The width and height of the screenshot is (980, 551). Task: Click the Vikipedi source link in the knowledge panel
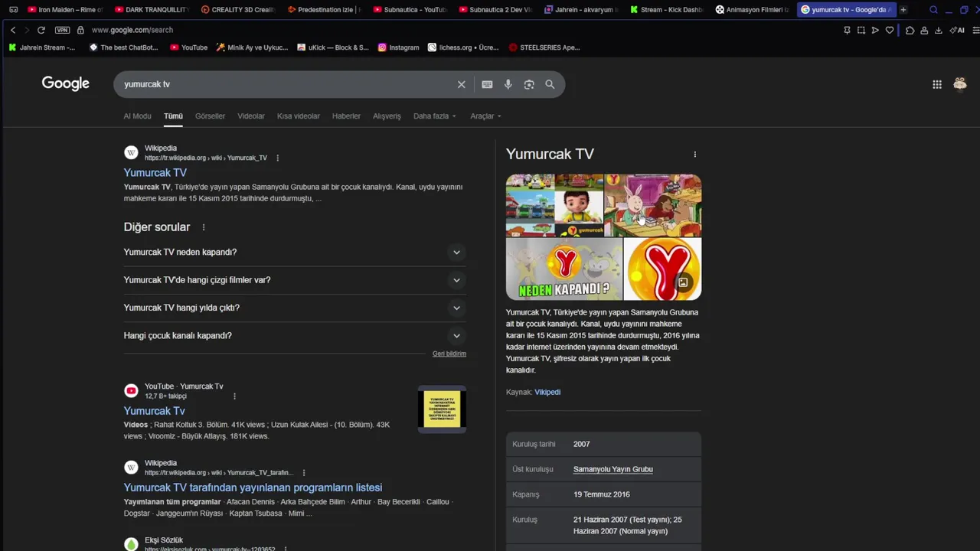[x=547, y=392]
